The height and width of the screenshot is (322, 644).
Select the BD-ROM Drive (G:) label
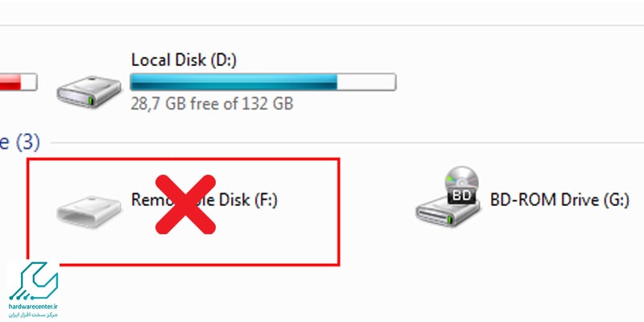point(559,200)
